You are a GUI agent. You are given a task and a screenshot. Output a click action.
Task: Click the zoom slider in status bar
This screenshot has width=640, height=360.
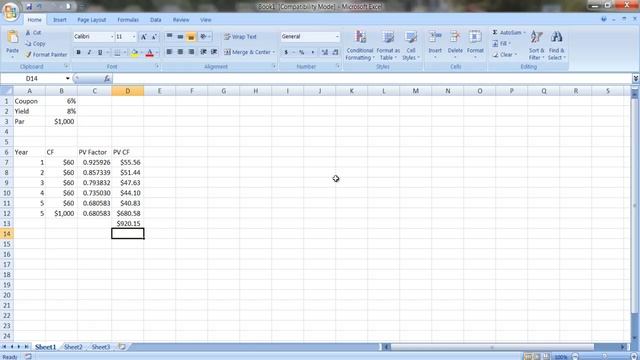(x=604, y=357)
